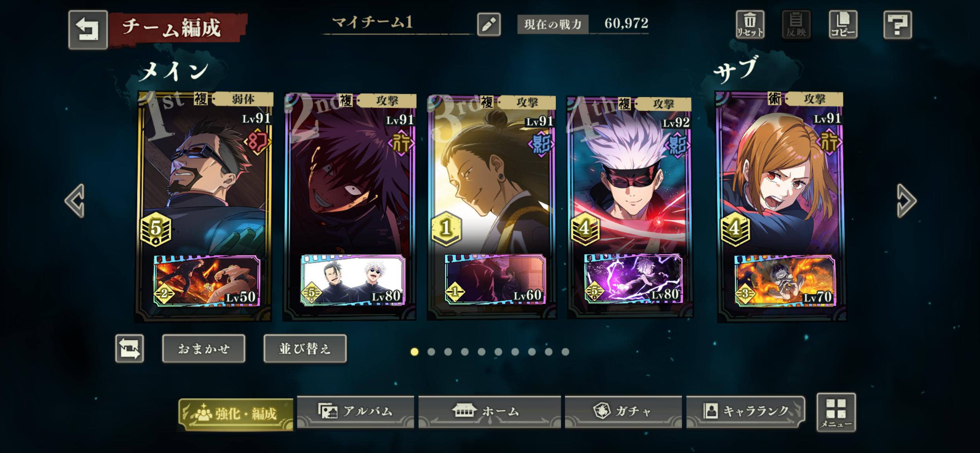The height and width of the screenshot is (453, 980).
Task: Click the back arrow icon
Action: coord(88,30)
